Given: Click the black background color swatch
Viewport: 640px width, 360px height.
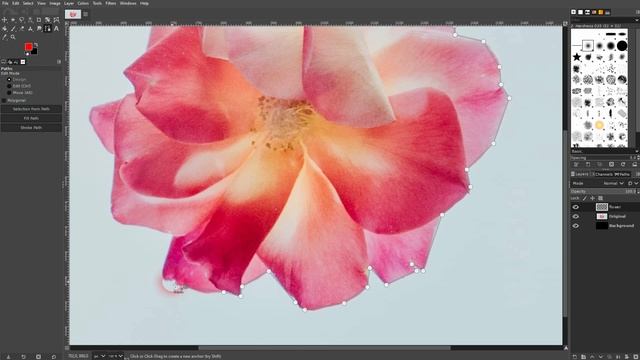Looking at the screenshot, I should (34, 51).
